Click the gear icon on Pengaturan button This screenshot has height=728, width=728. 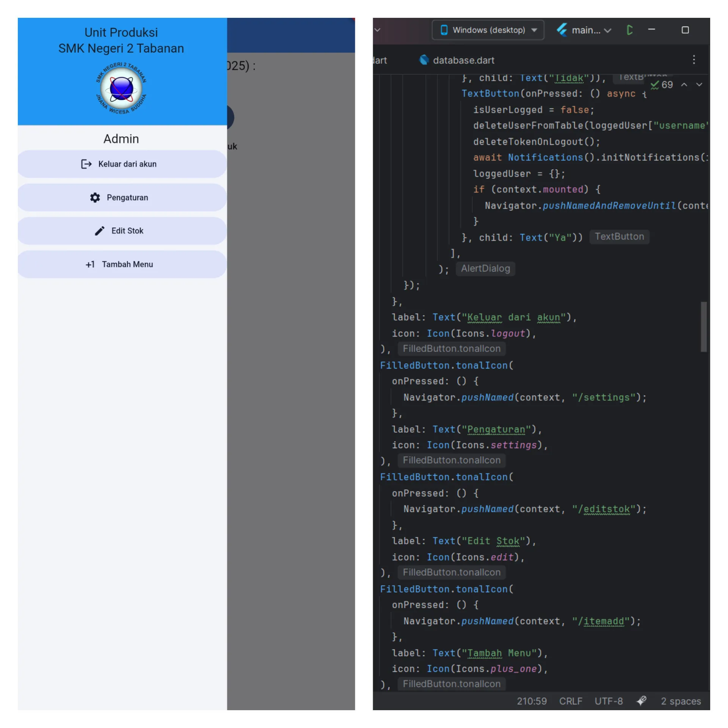(x=95, y=198)
